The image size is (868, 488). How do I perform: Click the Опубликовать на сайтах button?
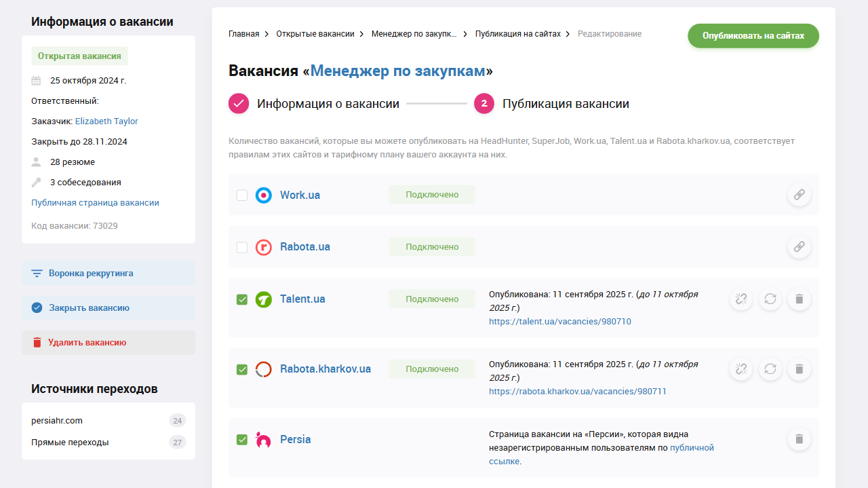753,35
